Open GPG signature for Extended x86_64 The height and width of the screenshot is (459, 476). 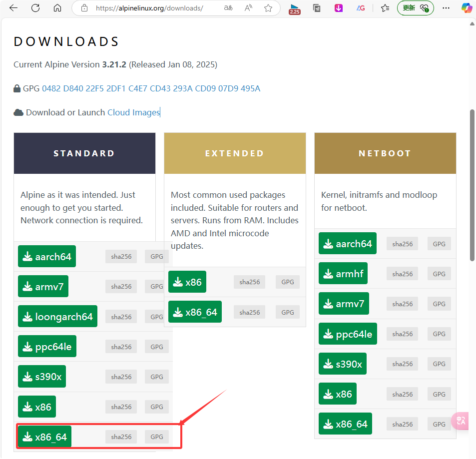click(288, 312)
